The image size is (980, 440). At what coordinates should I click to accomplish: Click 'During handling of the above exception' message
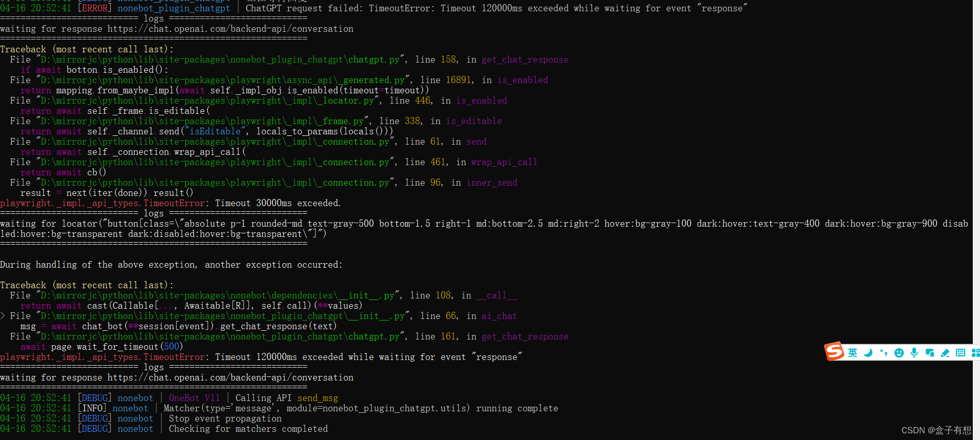[x=171, y=265]
